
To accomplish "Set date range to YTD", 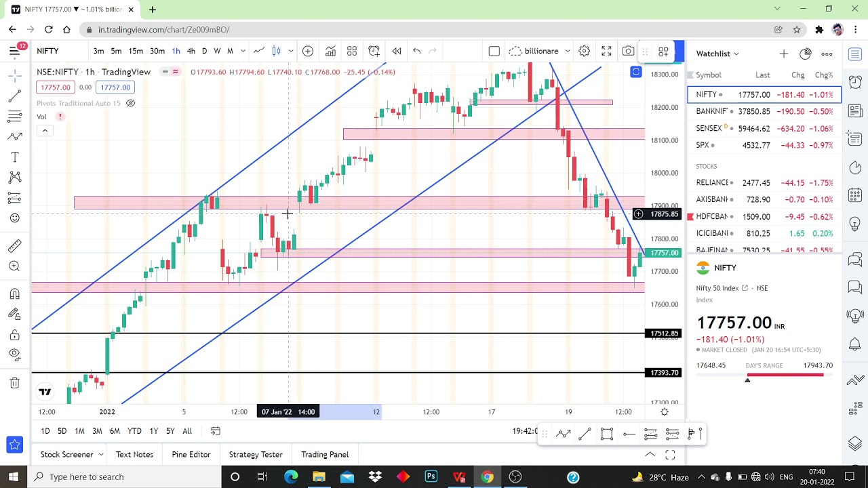I will coord(134,431).
